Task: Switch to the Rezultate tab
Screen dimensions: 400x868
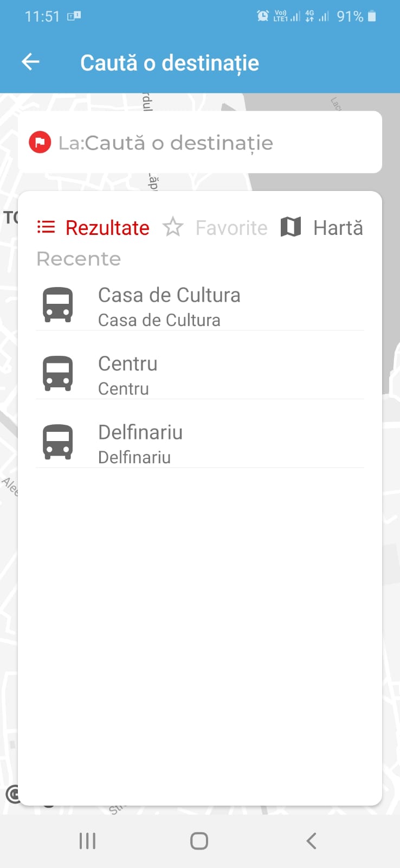Action: click(93, 227)
